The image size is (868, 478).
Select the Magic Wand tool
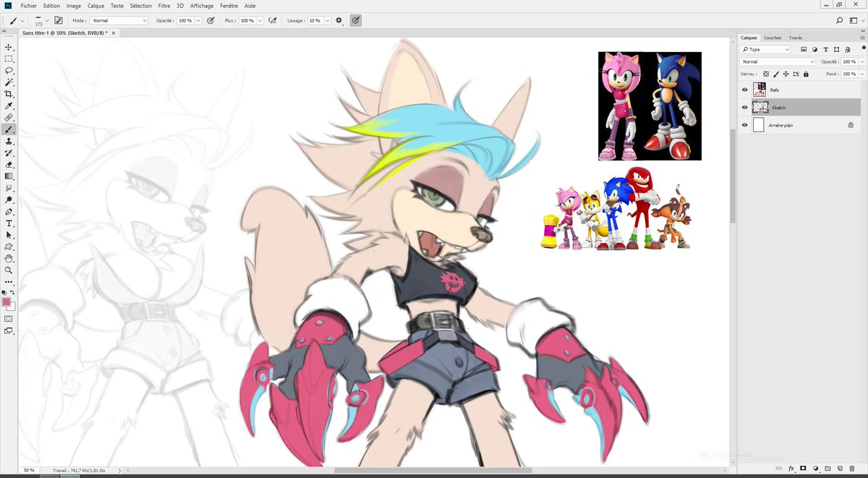(x=9, y=82)
